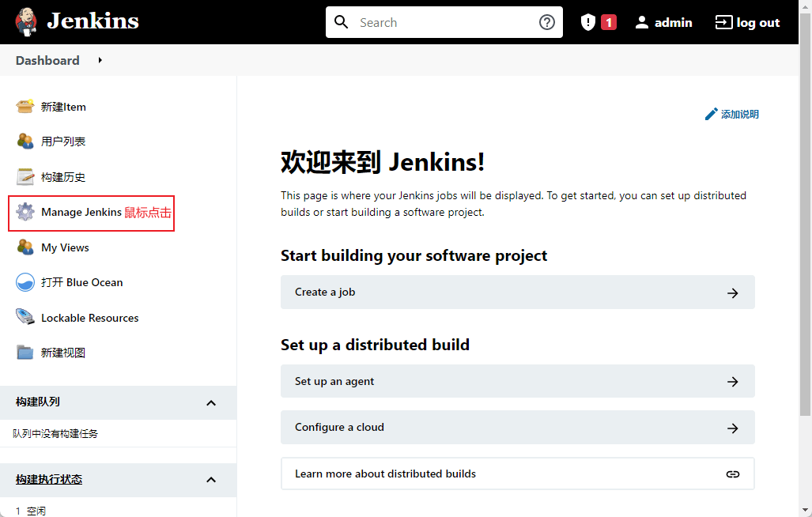Click the chain link icon on Learn more
812x517 pixels.
[732, 474]
